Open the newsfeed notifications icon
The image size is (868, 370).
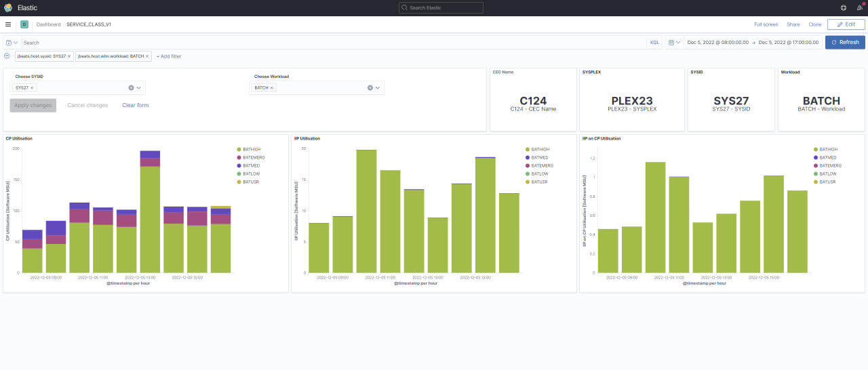pos(861,7)
